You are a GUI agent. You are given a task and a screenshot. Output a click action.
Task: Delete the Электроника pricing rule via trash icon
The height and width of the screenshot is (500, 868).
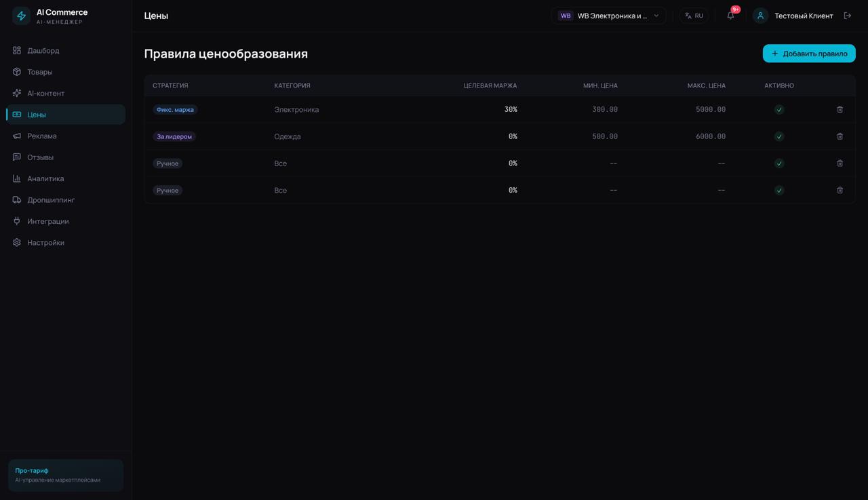[x=840, y=109]
